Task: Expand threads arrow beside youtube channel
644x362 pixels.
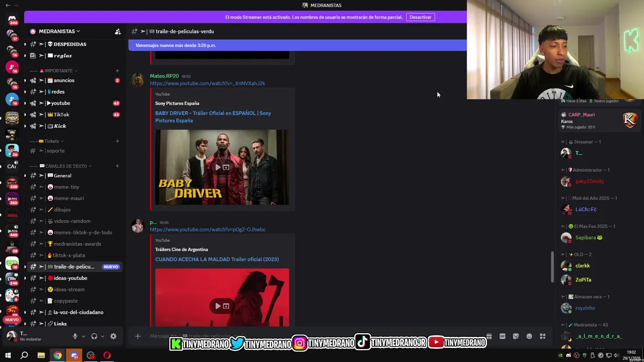Action: 25,103
